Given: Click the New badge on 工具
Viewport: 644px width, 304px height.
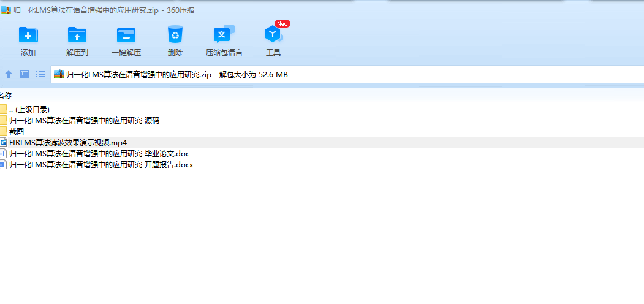Looking at the screenshot, I should 282,23.
